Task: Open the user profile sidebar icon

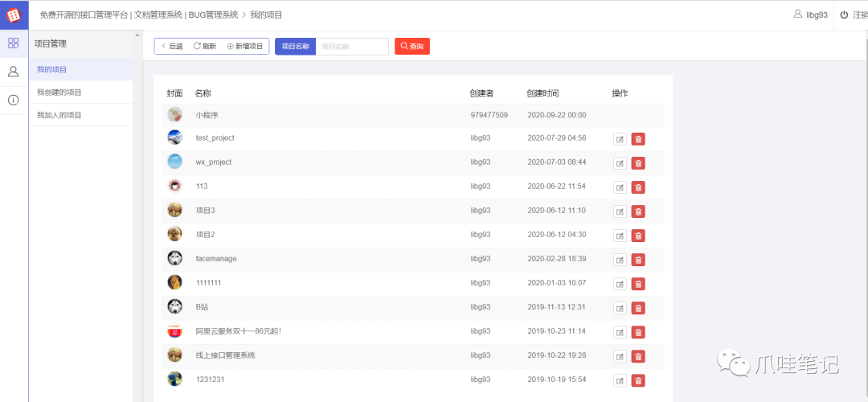Action: tap(14, 72)
